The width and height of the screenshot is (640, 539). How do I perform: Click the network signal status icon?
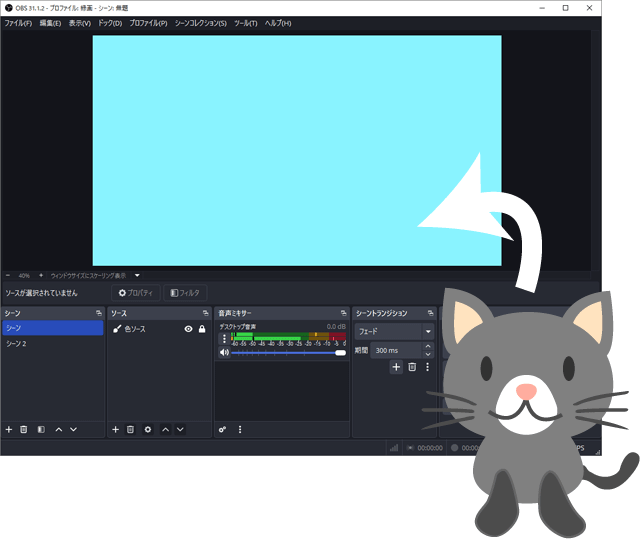click(x=393, y=448)
